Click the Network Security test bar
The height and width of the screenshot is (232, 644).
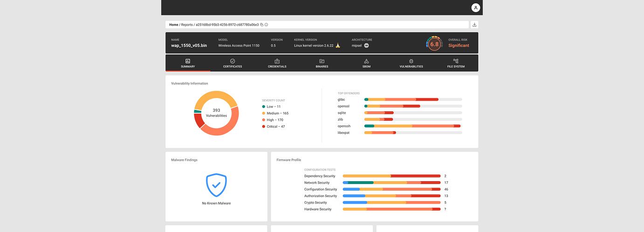click(391, 183)
